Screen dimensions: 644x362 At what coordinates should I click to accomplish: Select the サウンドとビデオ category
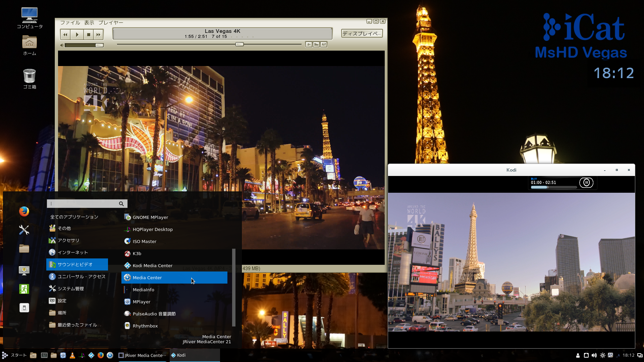(77, 264)
